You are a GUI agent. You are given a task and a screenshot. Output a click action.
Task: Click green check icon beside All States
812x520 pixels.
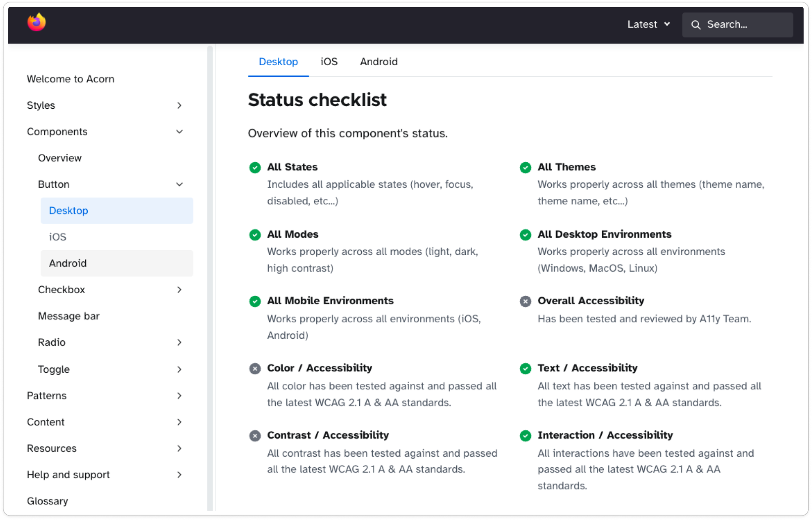[255, 168]
